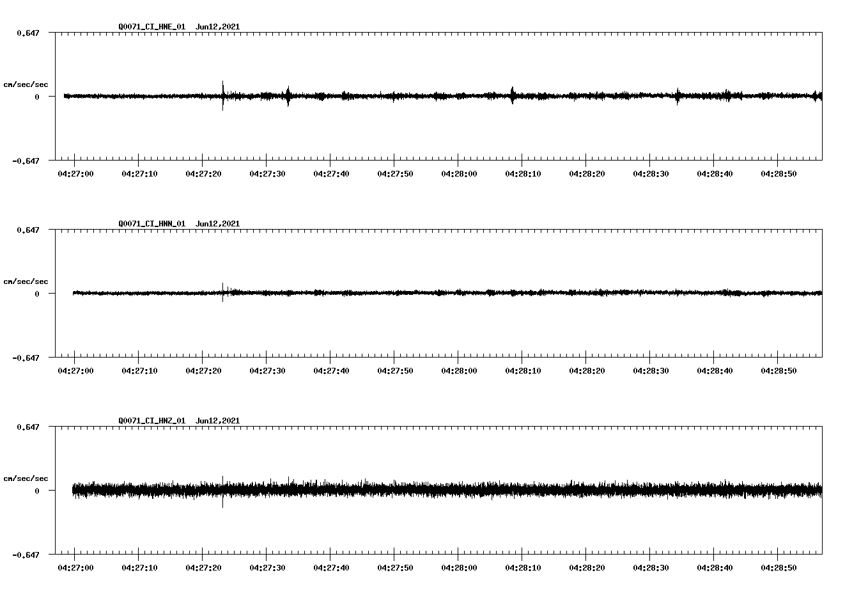Click the 04:28:10 time label under HNZ plot
Image resolution: width=868 pixels, height=591 pixels.
523,568
